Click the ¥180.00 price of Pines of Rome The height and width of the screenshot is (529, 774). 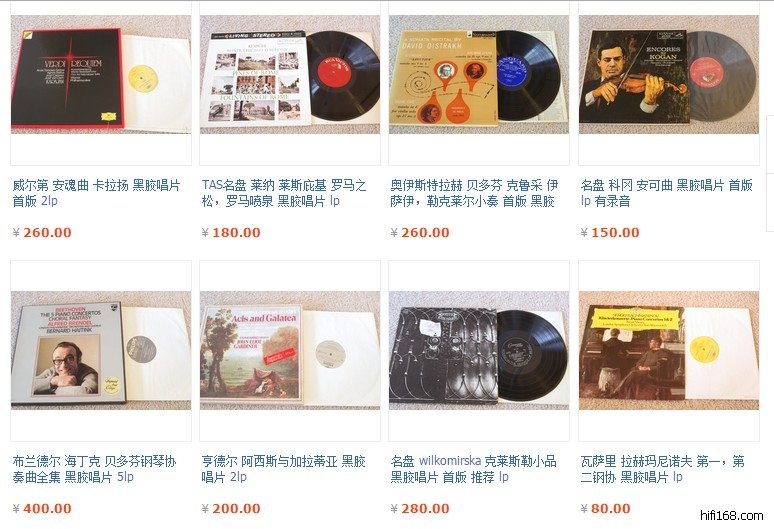tap(231, 232)
